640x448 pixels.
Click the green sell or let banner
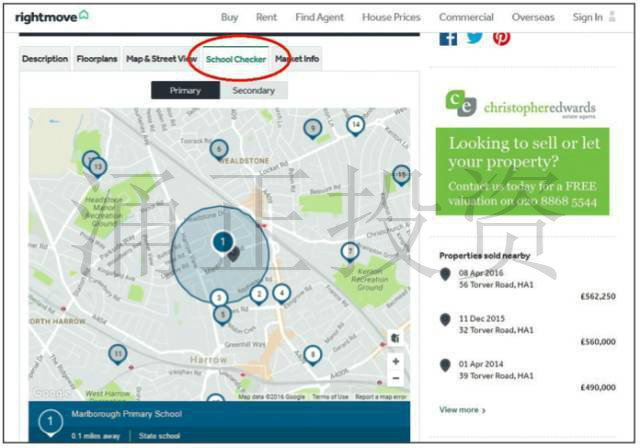522,171
